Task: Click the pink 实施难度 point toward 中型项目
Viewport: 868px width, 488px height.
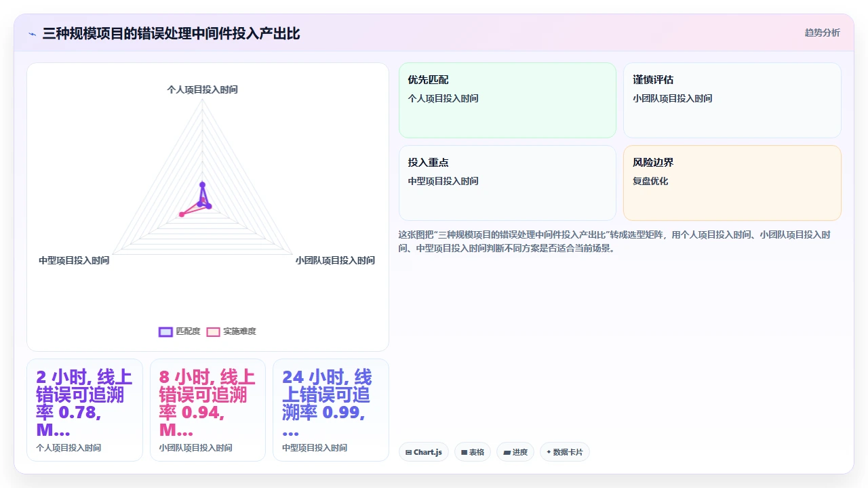Action: [182, 214]
